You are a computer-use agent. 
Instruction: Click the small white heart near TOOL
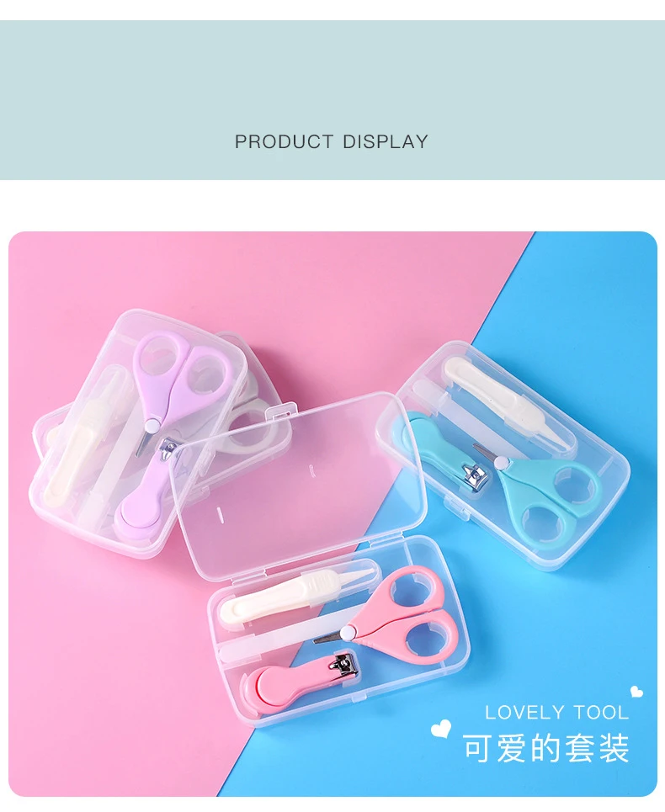pos(636,692)
